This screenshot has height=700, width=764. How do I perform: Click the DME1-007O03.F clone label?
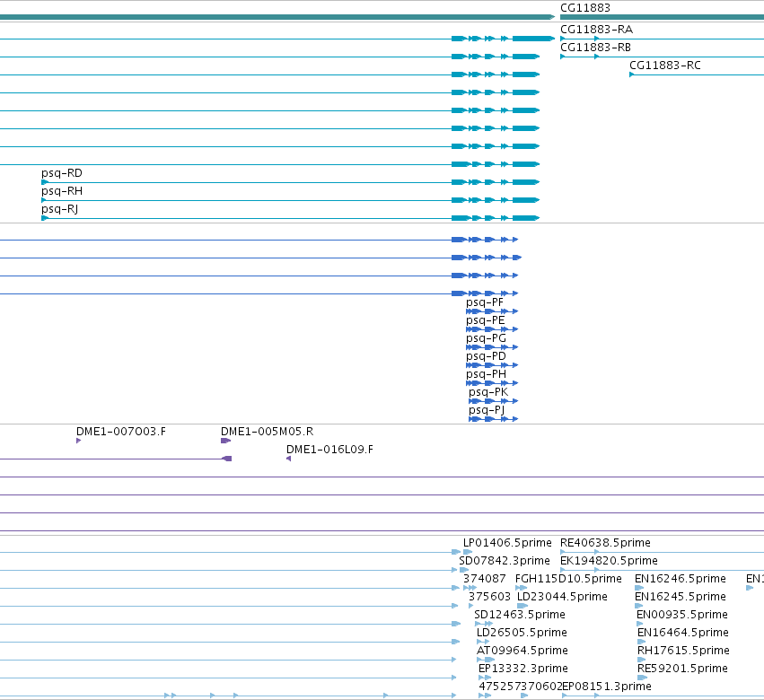121,432
